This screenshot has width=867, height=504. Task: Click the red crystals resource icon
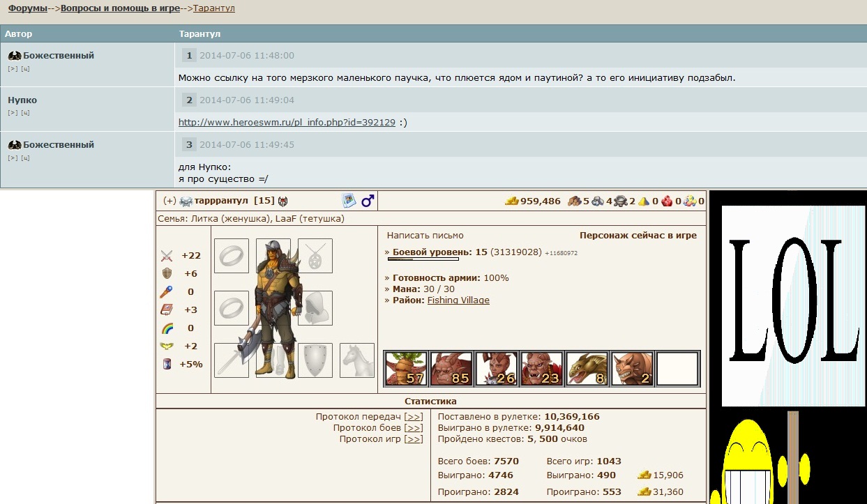point(667,201)
